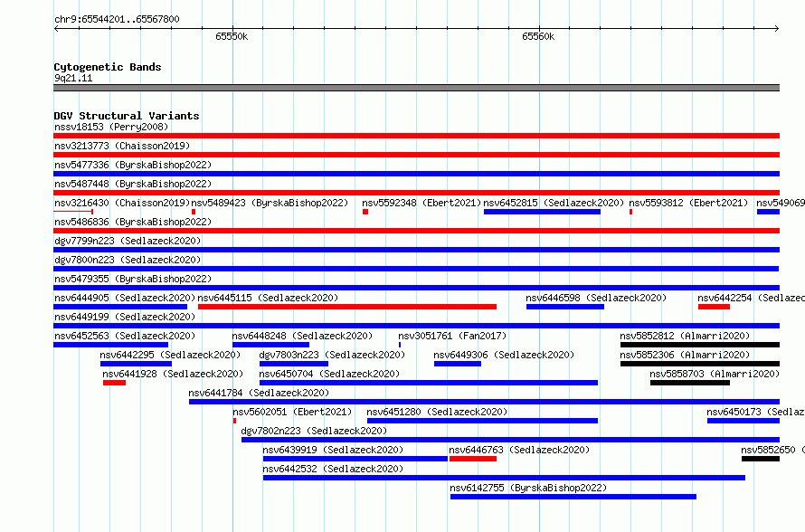This screenshot has height=532, width=805.
Task: Open nsv3213773 (Chaisson2019) variant label
Action: (x=122, y=146)
